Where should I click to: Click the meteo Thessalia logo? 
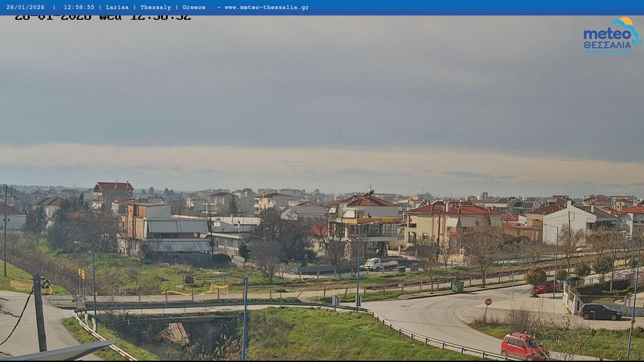click(611, 36)
